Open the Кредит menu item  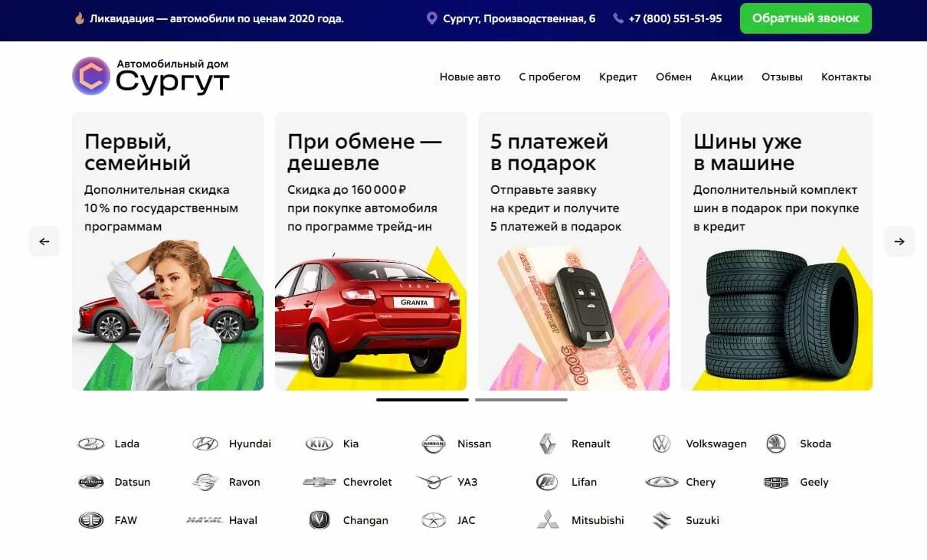coord(618,77)
